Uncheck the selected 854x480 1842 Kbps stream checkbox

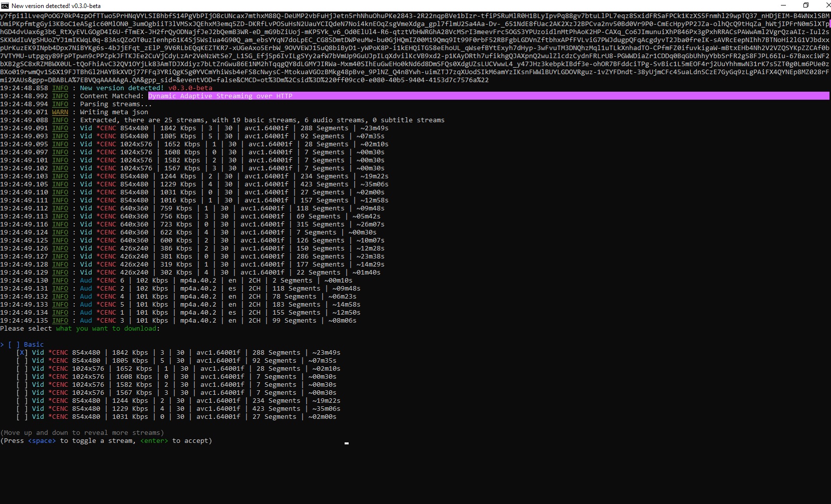[x=22, y=353]
